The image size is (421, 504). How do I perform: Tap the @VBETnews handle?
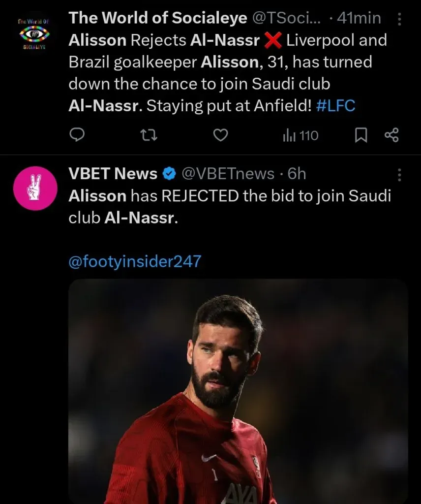point(228,174)
